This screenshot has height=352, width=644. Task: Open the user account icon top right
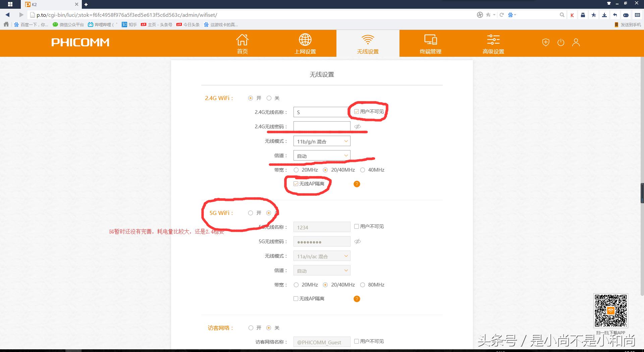tap(576, 42)
